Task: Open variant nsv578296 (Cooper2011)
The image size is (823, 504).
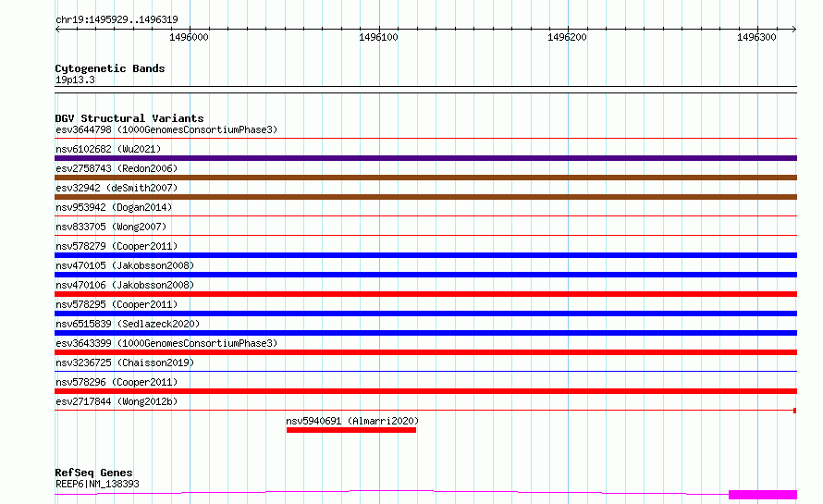Action: pos(117,382)
